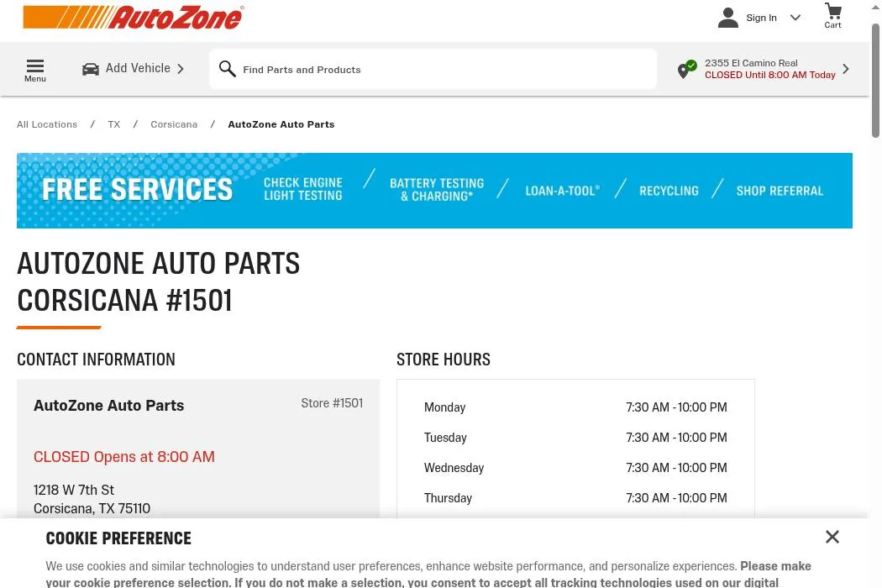This screenshot has width=882, height=588.
Task: Close the Cookie Preference banner
Action: click(832, 537)
